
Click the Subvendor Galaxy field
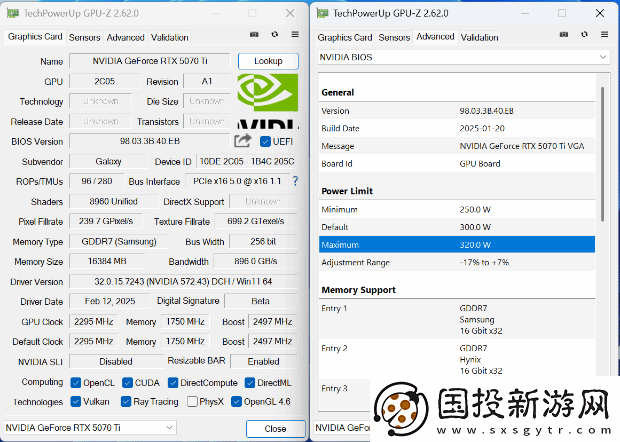(x=108, y=161)
